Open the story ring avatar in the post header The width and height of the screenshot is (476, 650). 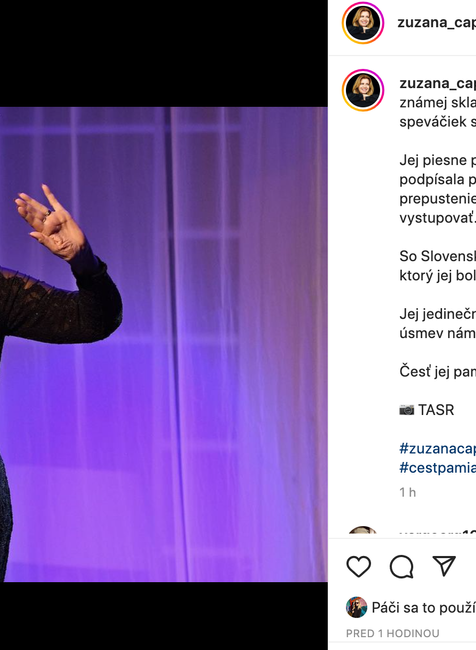(363, 23)
